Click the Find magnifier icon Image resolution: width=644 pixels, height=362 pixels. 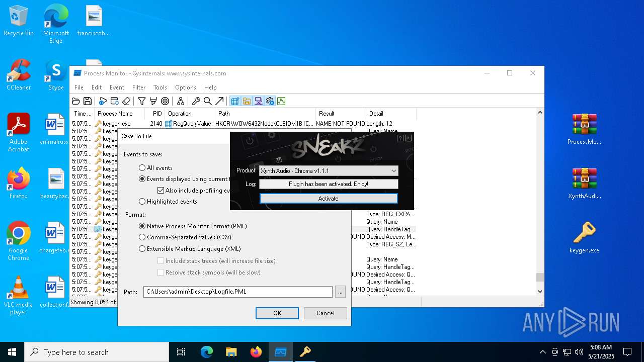(x=207, y=101)
